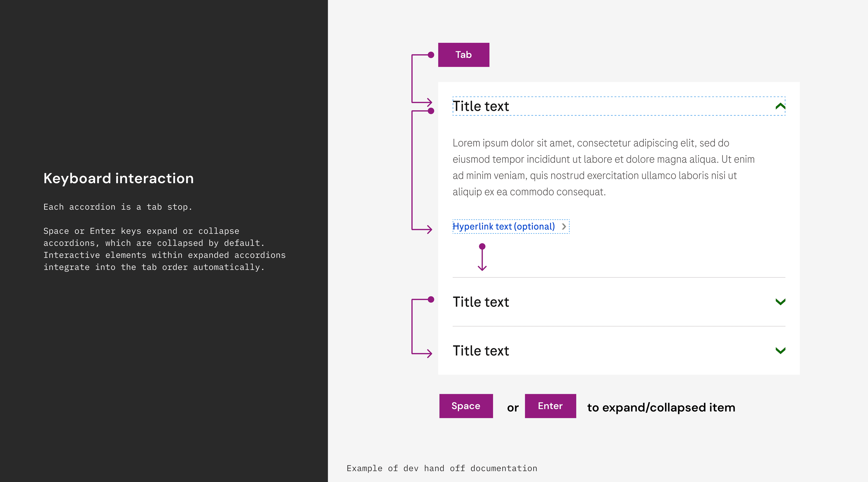Click the third accordion Title text
The image size is (868, 482).
480,351
